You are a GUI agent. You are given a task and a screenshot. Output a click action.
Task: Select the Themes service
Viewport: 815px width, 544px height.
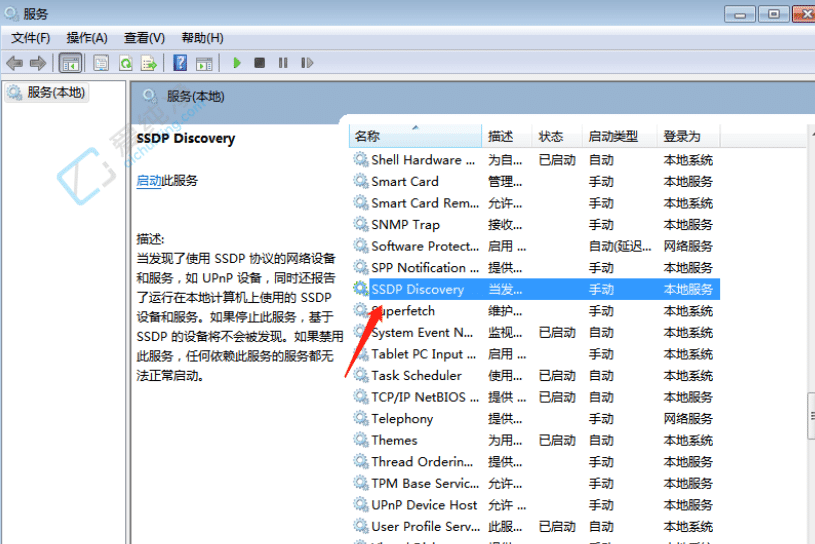[x=535, y=440]
